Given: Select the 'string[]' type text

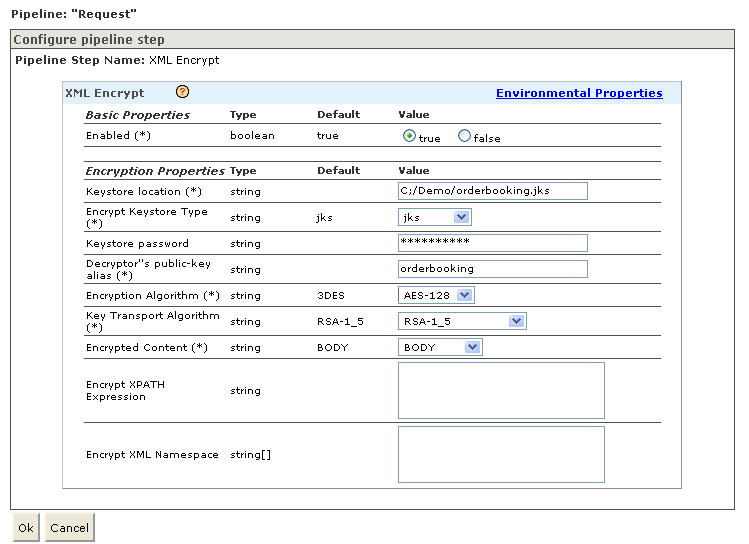Looking at the screenshot, I should pyautogui.click(x=250, y=455).
